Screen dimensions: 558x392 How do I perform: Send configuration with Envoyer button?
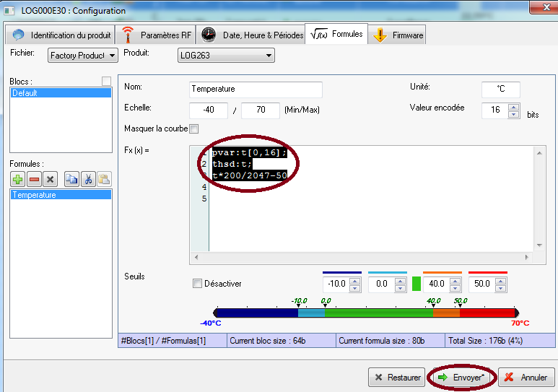[x=461, y=378]
